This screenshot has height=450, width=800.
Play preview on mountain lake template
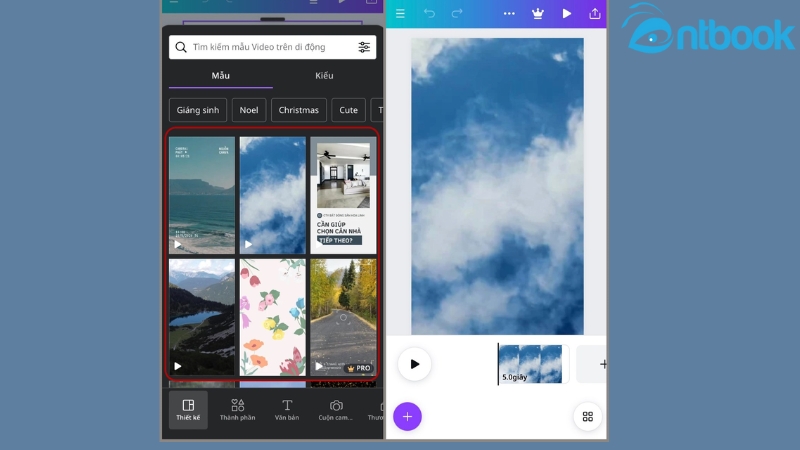pyautogui.click(x=177, y=366)
